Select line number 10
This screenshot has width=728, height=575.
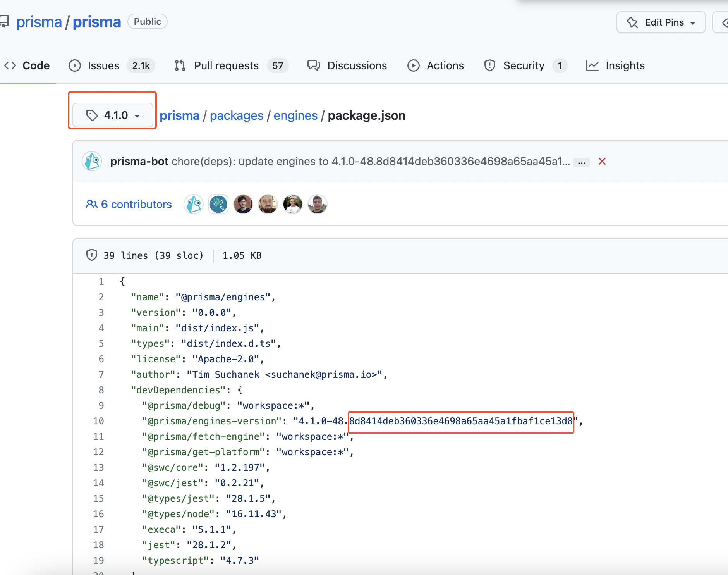[x=98, y=421]
